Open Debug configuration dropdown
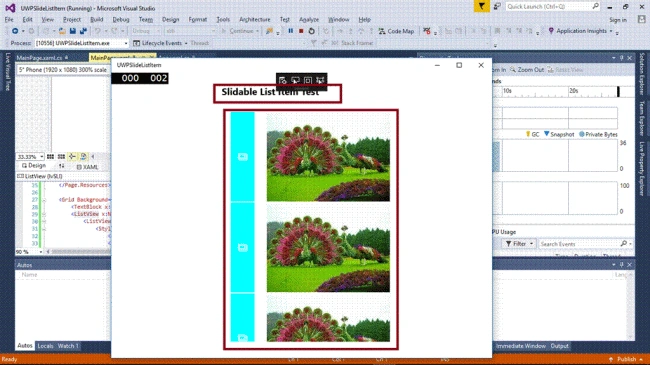This screenshot has width=650, height=365. tap(146, 31)
